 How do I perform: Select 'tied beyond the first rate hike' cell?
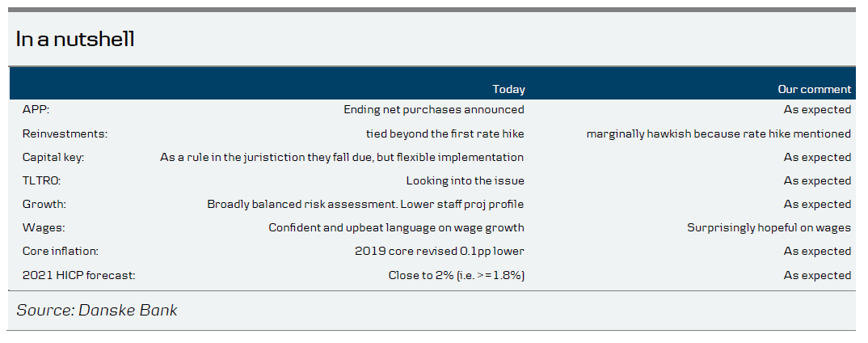click(x=445, y=133)
